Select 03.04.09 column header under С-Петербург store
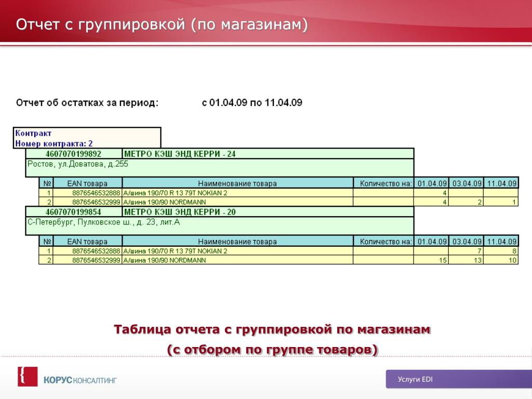Screen dimensions: 532x399 (467, 241)
